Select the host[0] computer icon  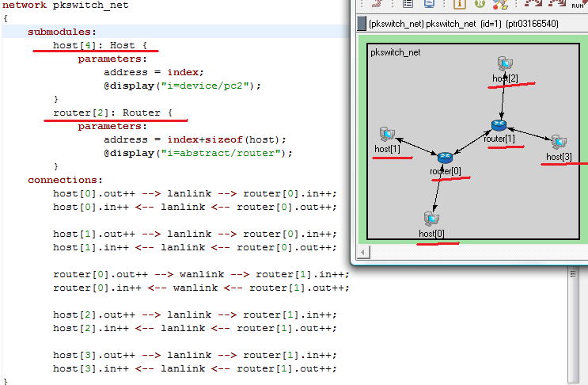pos(431,219)
